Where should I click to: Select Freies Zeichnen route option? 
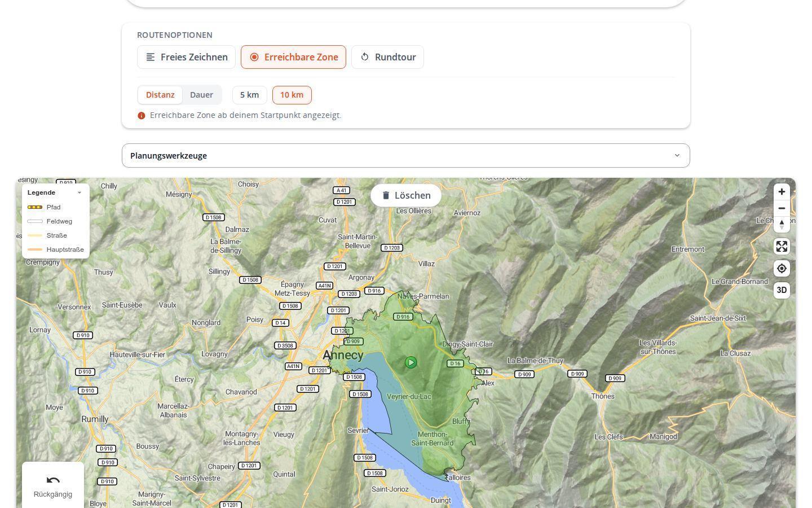[x=186, y=57]
